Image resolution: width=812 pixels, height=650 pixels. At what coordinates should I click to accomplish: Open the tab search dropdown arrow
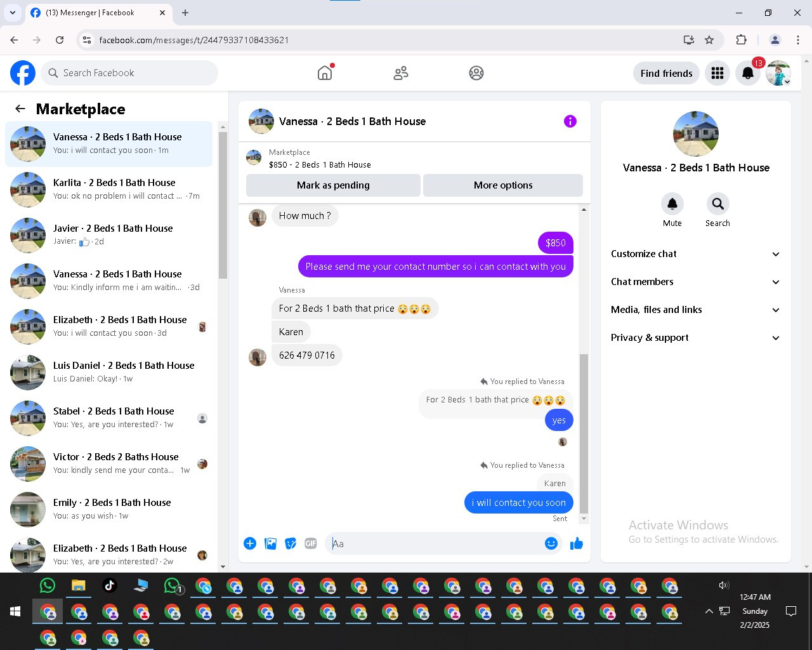(12, 13)
